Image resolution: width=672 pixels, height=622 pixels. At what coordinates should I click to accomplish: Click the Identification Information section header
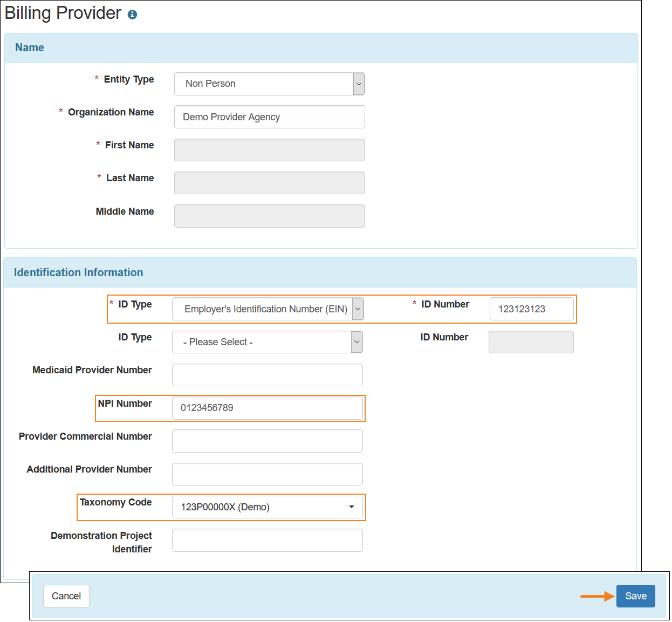[x=78, y=272]
